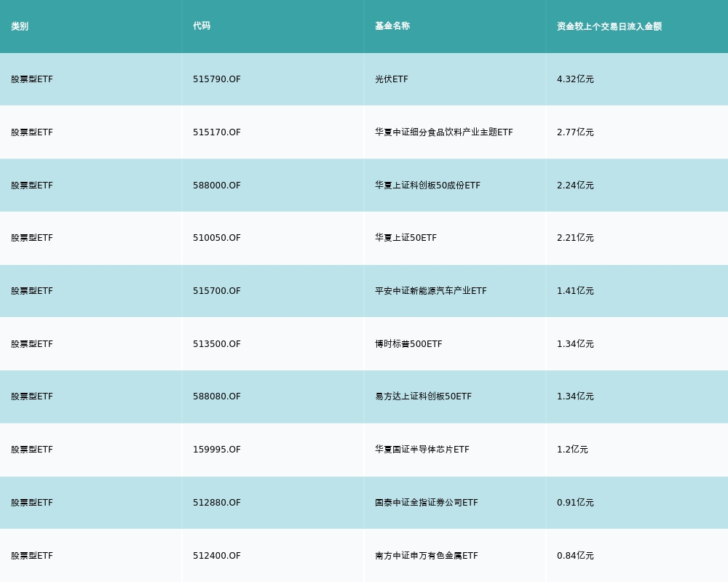This screenshot has height=582, width=728.
Task: Select fund code 515790.OF
Action: click(x=217, y=79)
